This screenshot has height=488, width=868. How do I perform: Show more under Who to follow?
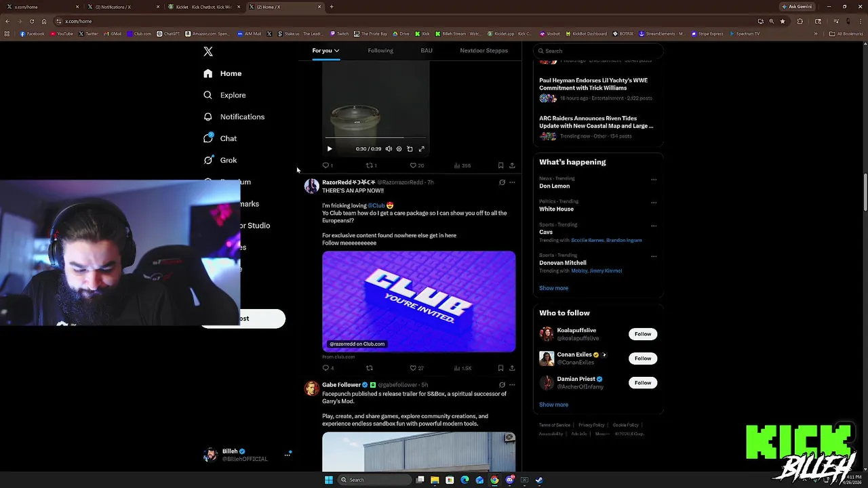pyautogui.click(x=553, y=405)
